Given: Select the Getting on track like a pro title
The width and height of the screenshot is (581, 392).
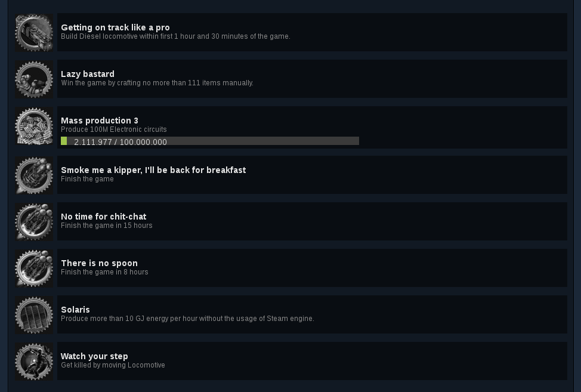Looking at the screenshot, I should pyautogui.click(x=115, y=27).
